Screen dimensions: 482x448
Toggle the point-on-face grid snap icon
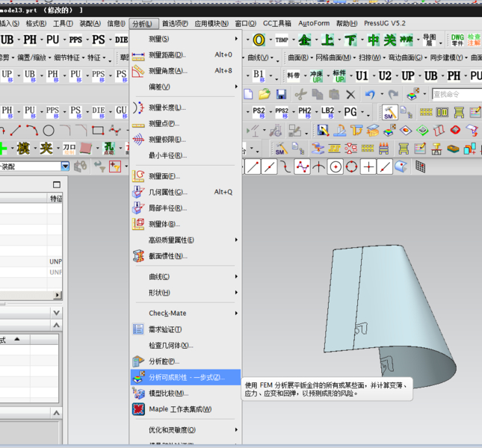click(420, 167)
